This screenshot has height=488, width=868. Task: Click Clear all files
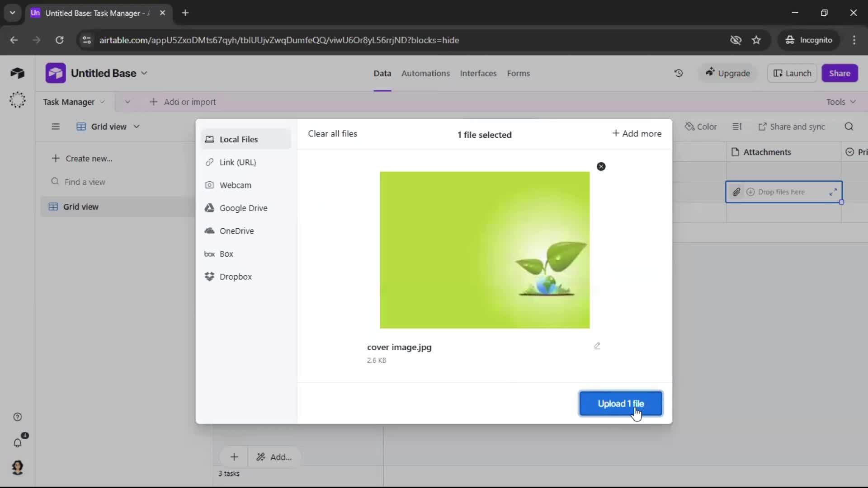pos(332,134)
